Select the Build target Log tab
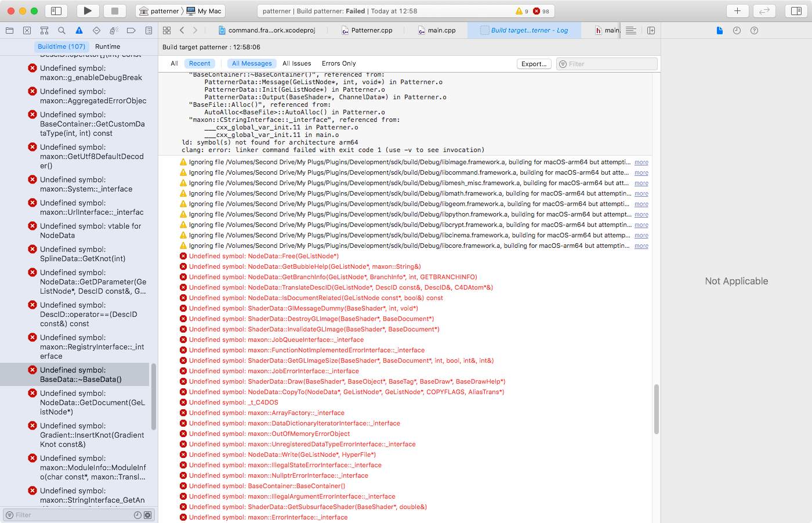The width and height of the screenshot is (812, 523). click(524, 30)
